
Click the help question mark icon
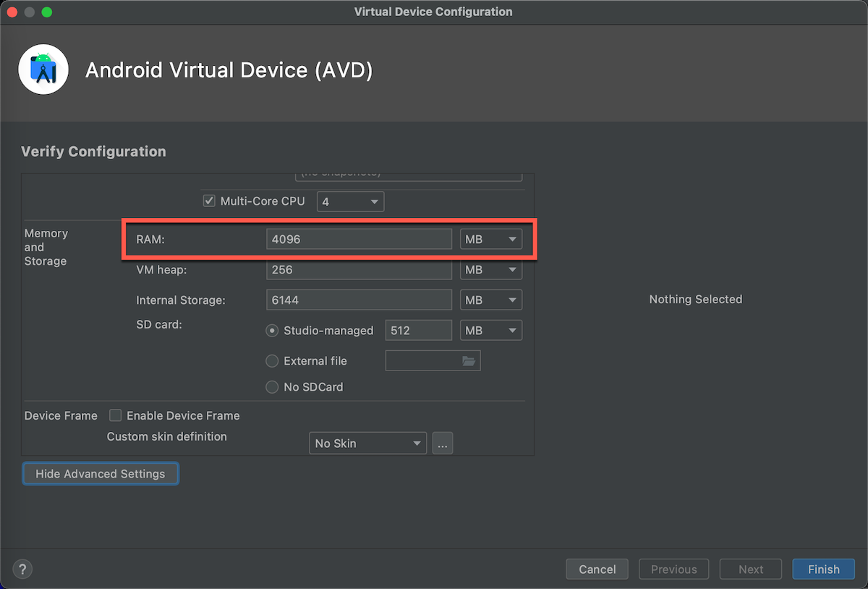[x=22, y=569]
